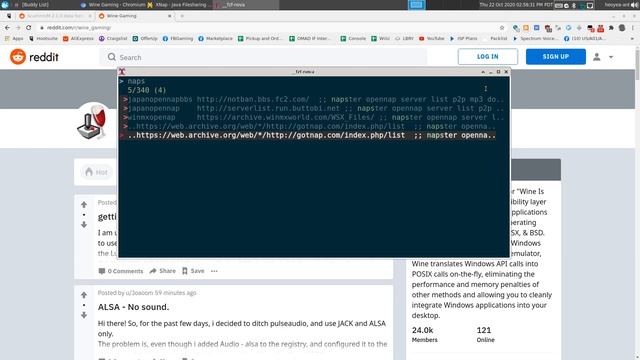This screenshot has height=360, width=640.
Task: Save the first post
Action: pos(193,271)
